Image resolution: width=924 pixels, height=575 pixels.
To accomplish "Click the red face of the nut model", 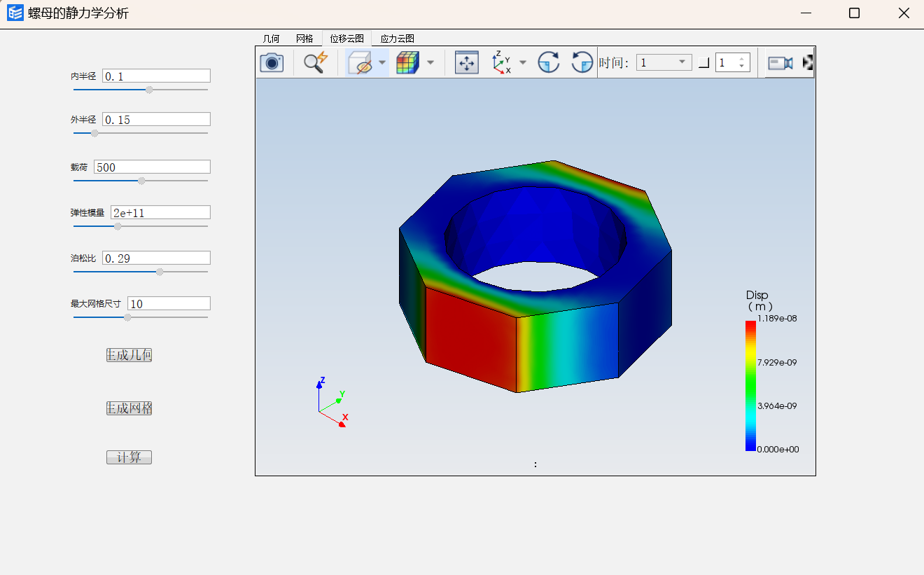I will pyautogui.click(x=471, y=338).
